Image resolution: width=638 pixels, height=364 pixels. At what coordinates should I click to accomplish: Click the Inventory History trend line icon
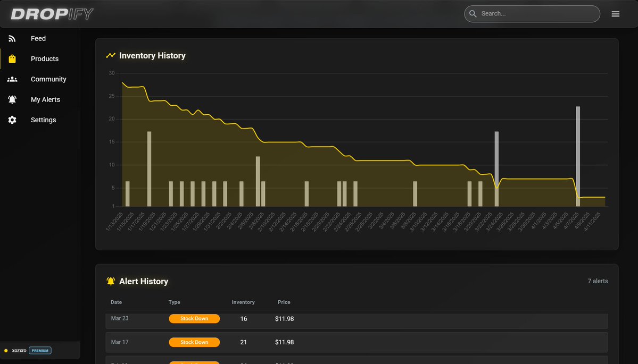tap(111, 55)
